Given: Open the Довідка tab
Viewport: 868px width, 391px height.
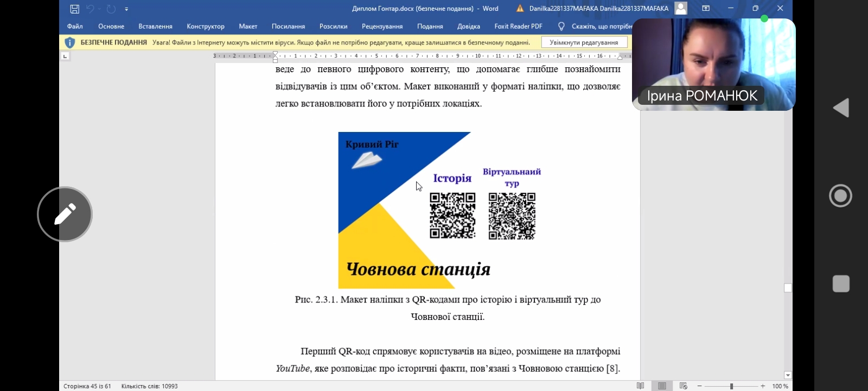Looking at the screenshot, I should (x=469, y=26).
